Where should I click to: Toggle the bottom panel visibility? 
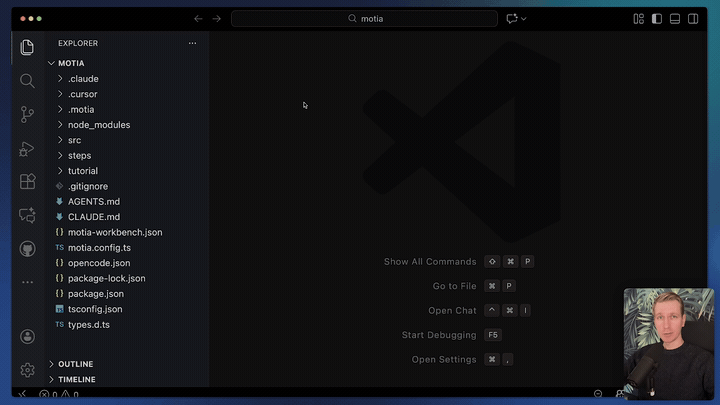click(x=675, y=18)
